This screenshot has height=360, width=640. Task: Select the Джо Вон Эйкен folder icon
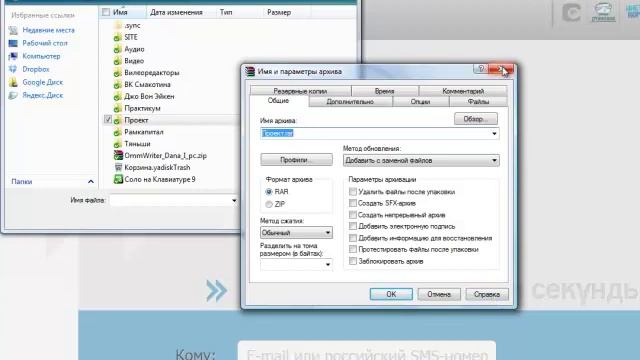coord(118,96)
